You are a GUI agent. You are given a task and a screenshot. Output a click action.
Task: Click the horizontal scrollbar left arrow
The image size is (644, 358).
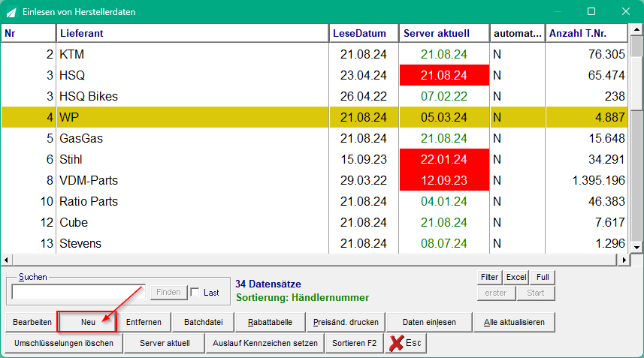coord(6,260)
